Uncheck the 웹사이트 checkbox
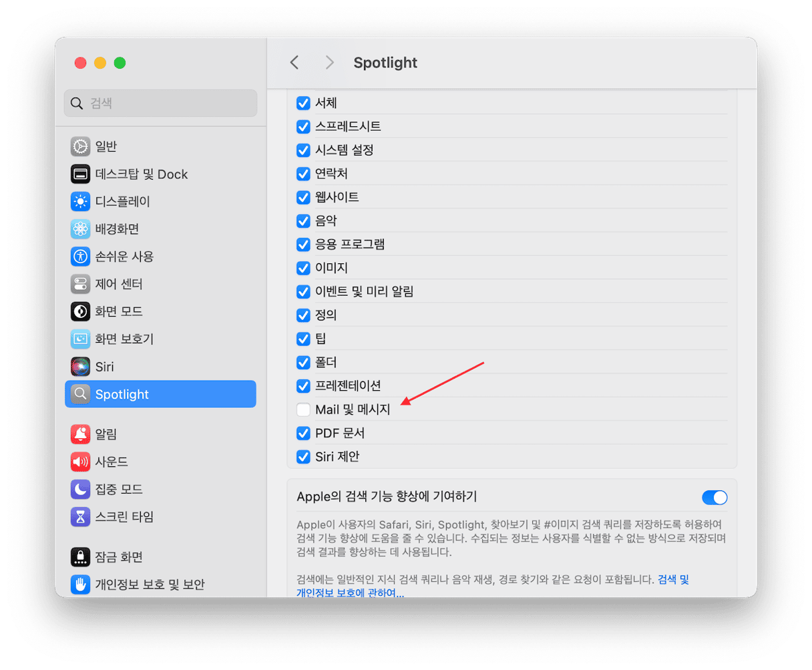The width and height of the screenshot is (812, 670). coord(303,197)
